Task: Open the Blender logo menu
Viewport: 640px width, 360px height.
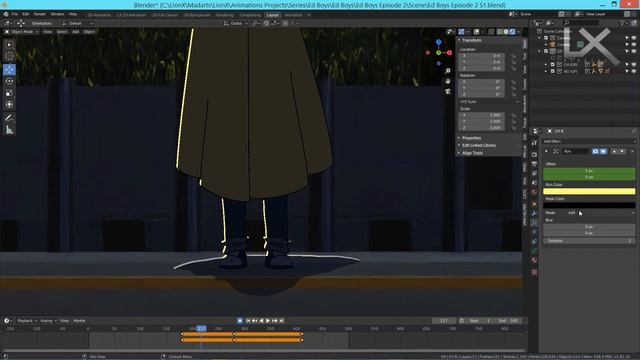Action: pyautogui.click(x=6, y=14)
